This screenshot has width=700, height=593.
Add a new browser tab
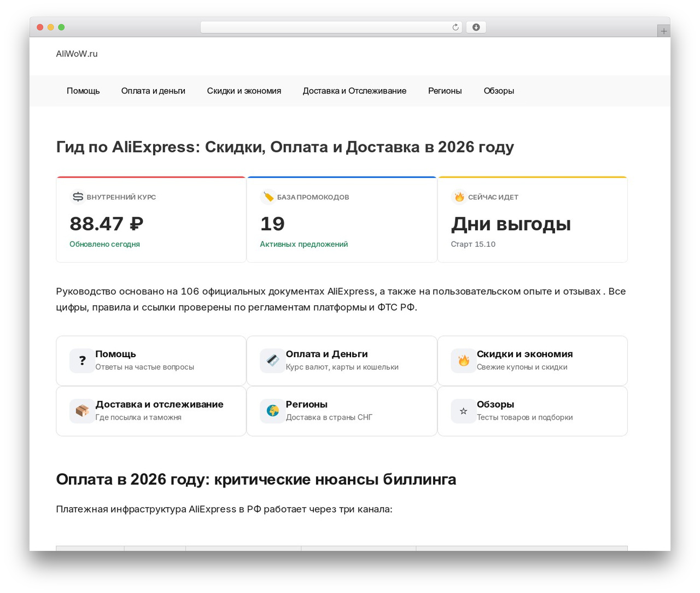point(663,31)
